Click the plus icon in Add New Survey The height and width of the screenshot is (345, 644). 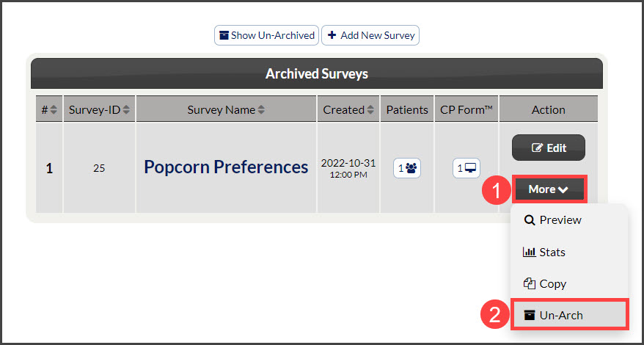(332, 35)
